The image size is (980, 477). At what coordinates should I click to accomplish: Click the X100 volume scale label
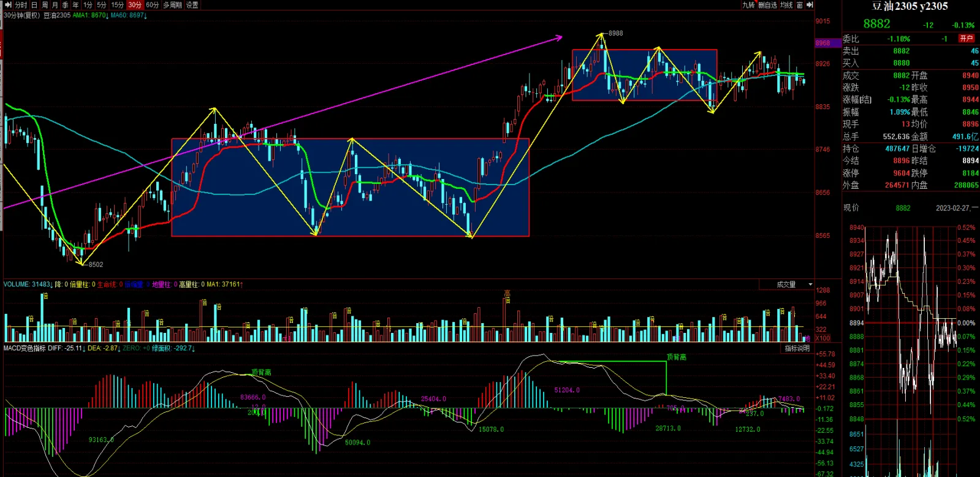[822, 338]
